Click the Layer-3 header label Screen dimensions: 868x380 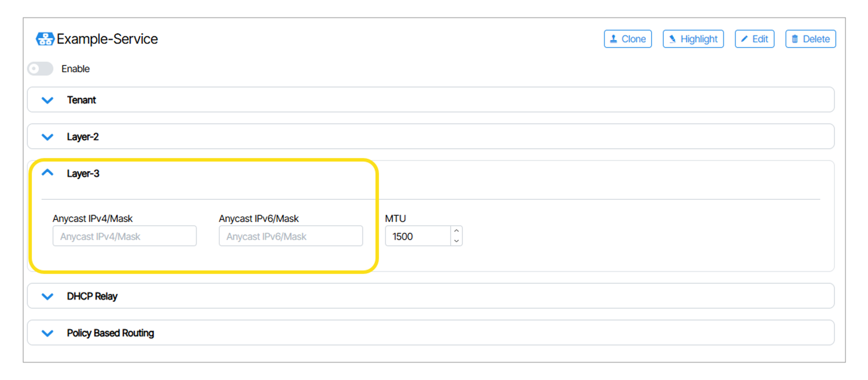pyautogui.click(x=83, y=174)
